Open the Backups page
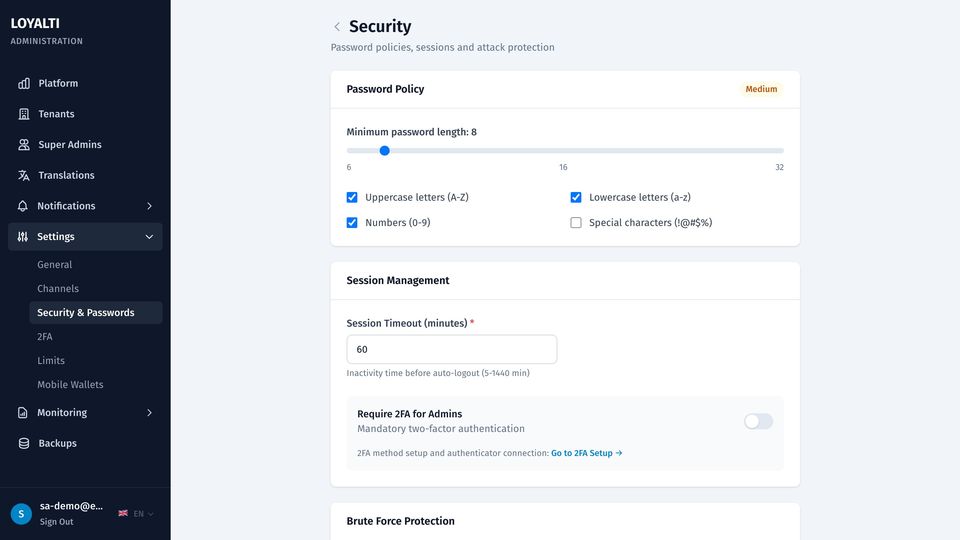Viewport: 960px width, 540px height. [x=85, y=443]
